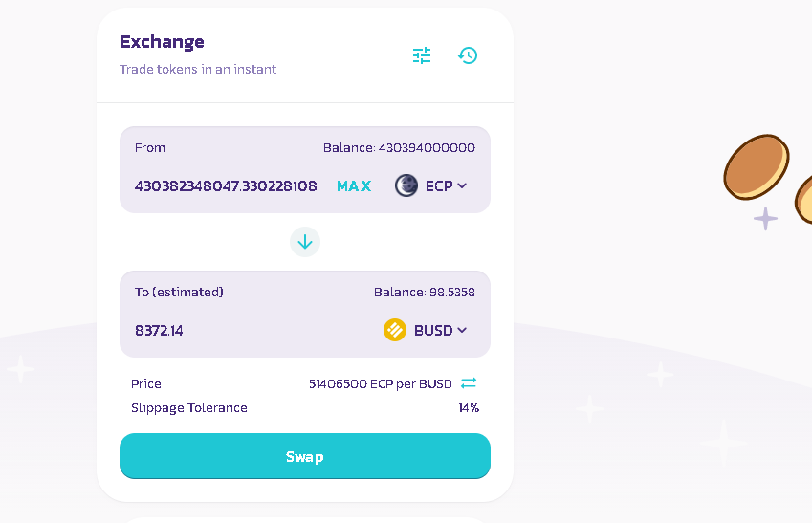
Task: Open the swap settings sliders icon
Action: (422, 55)
